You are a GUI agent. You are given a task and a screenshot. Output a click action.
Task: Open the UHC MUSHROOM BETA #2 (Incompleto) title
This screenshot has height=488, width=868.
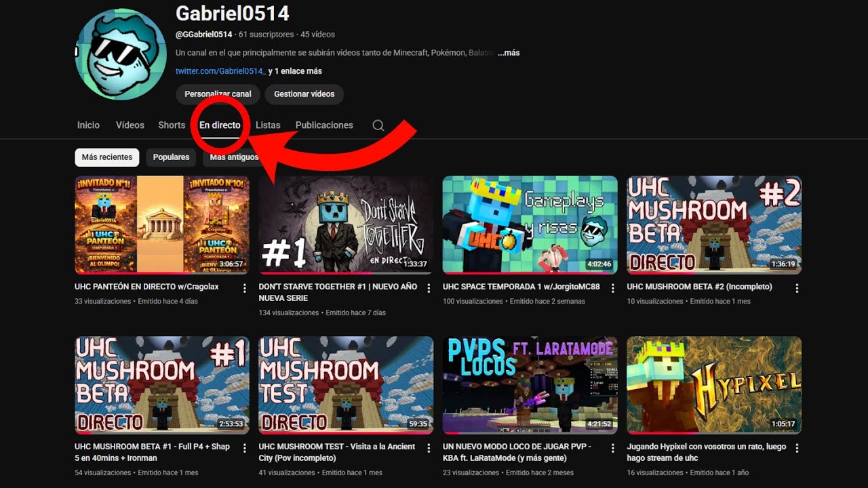pyautogui.click(x=700, y=287)
